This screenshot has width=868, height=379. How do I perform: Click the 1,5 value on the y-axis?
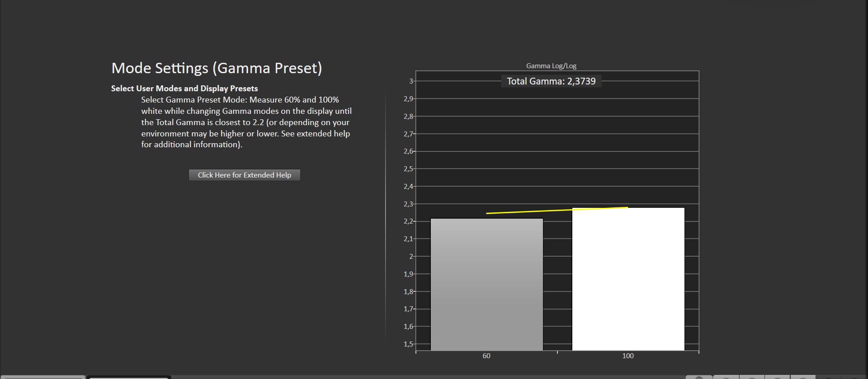(408, 344)
